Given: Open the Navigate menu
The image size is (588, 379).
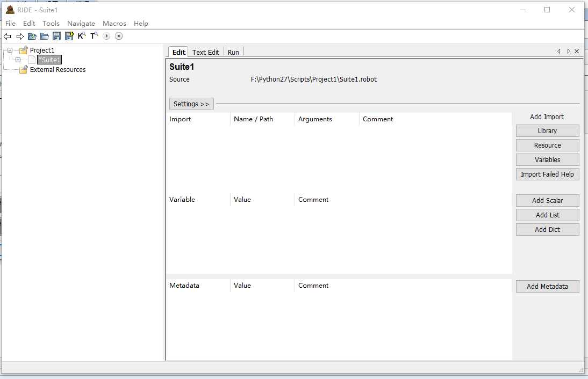Looking at the screenshot, I should pos(81,23).
